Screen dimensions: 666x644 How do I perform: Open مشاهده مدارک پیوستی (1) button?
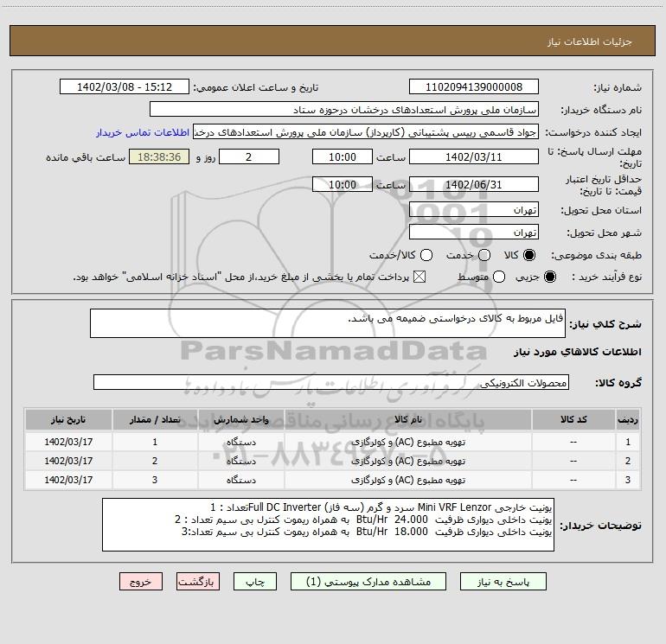(x=368, y=582)
